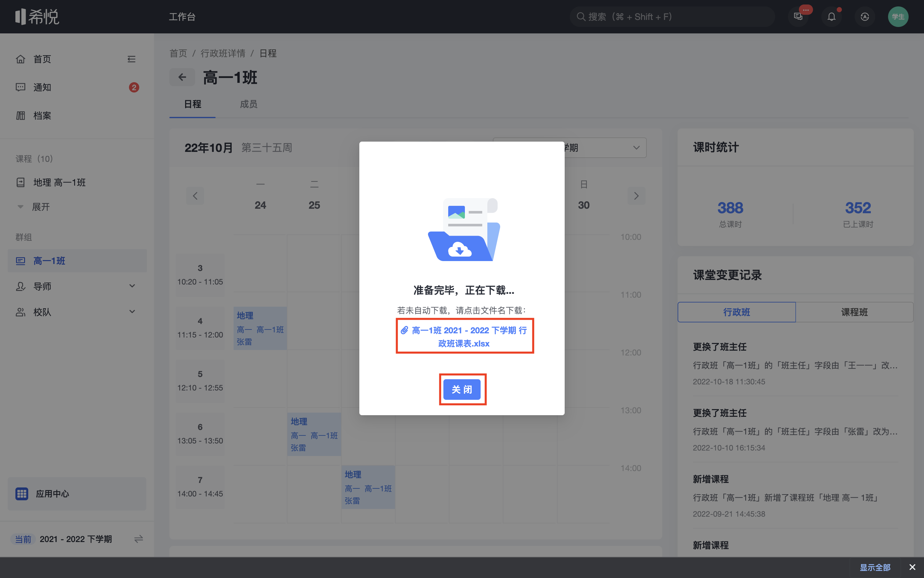Screen dimensions: 924x578
Task: Click the 当前 semester label
Action: (23, 539)
